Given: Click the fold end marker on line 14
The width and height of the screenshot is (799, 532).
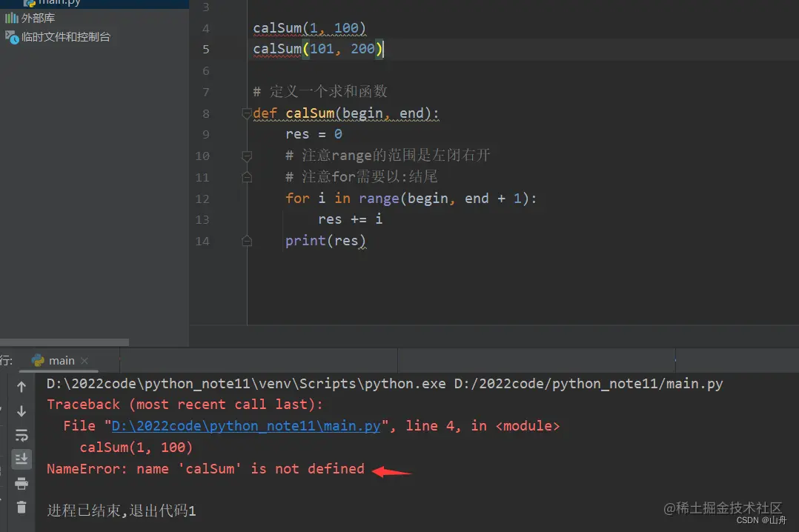Looking at the screenshot, I should click(x=247, y=241).
